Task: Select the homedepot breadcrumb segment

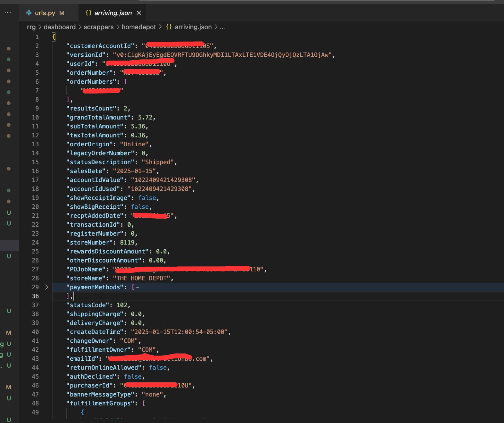Action: tap(139, 27)
